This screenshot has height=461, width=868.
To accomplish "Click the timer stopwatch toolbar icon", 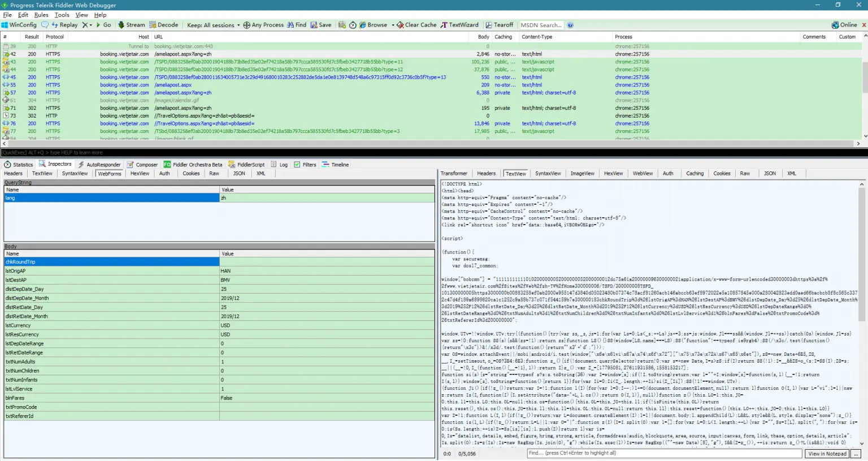I will click(x=353, y=25).
